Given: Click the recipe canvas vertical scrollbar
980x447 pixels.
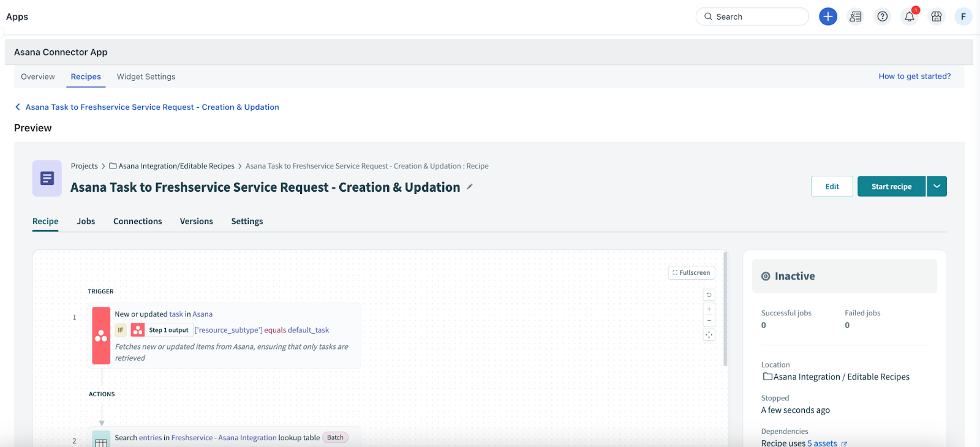Looking at the screenshot, I should coord(726,308).
